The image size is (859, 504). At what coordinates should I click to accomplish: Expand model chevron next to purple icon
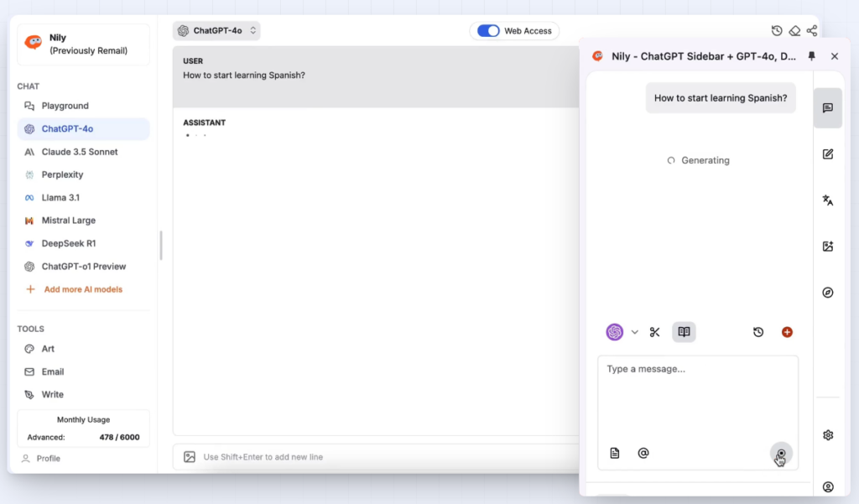[634, 332]
